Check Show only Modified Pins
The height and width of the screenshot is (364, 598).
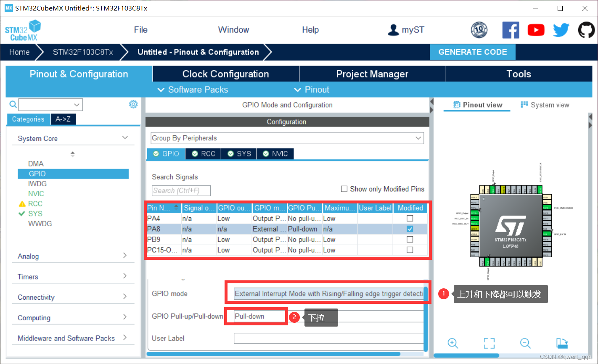tap(344, 189)
